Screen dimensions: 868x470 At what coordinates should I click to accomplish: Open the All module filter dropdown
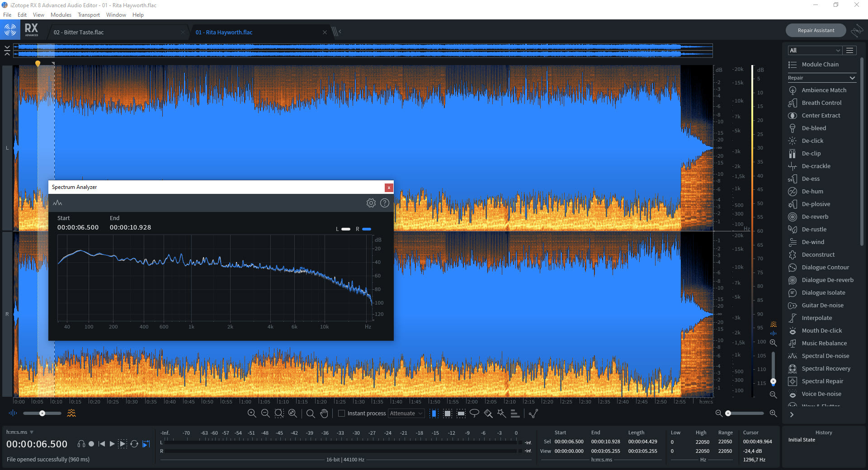coord(814,50)
